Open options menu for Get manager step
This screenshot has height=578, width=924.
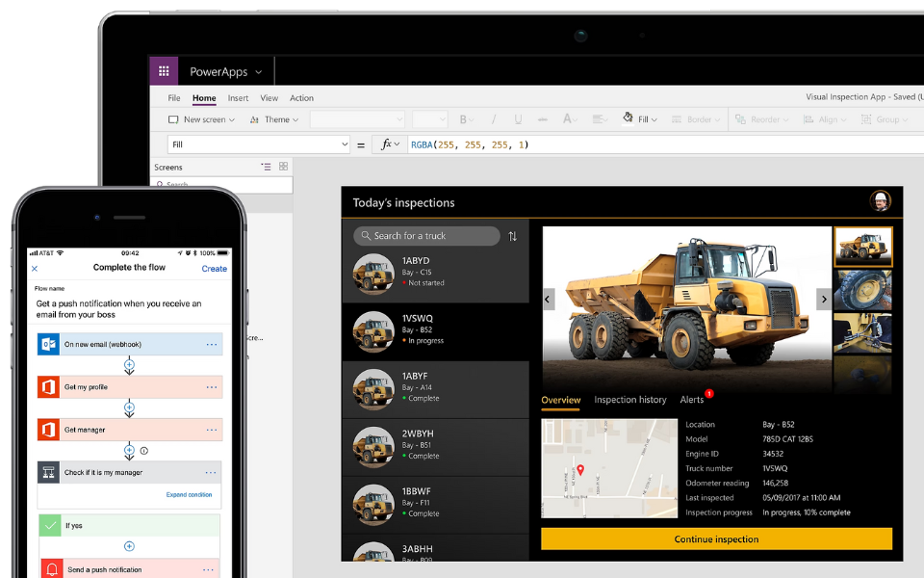point(212,430)
